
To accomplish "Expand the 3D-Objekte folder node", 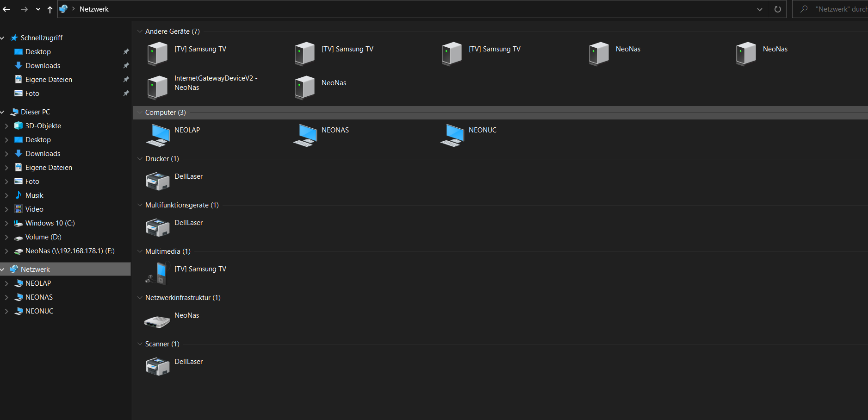I will [x=6, y=125].
